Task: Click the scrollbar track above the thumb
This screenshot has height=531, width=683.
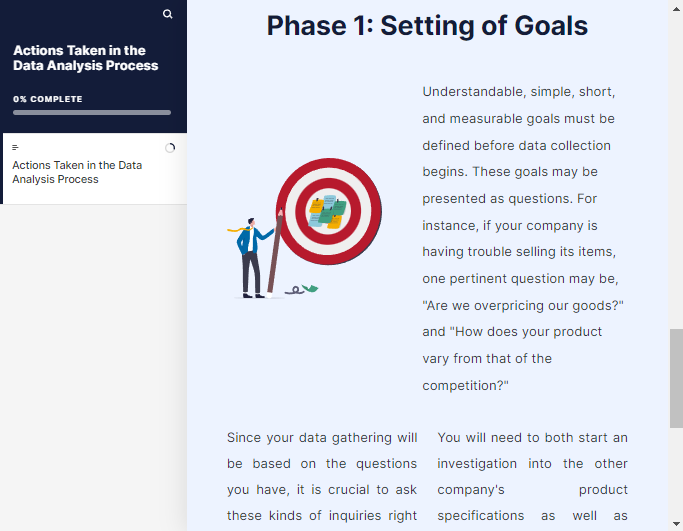Action: point(676,171)
